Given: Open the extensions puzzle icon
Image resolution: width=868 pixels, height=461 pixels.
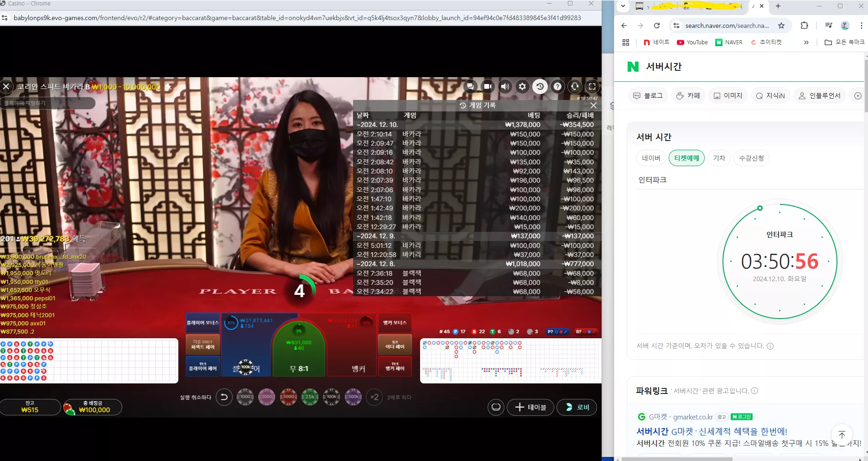Looking at the screenshot, I should click(804, 26).
